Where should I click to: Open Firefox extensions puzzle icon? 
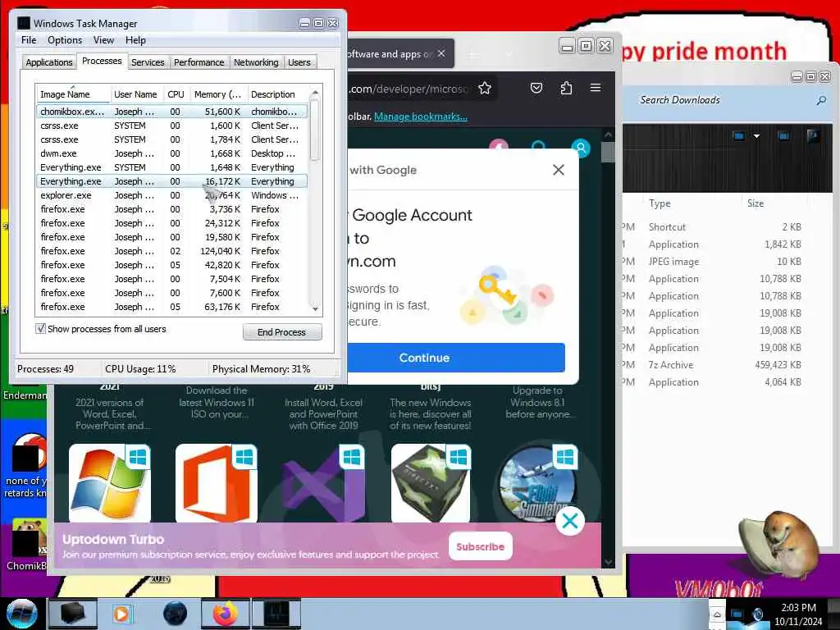click(x=566, y=89)
